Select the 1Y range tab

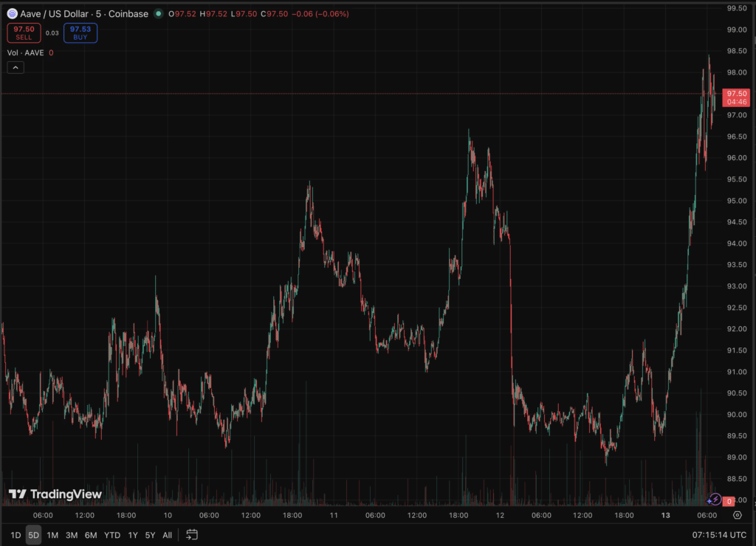[133, 534]
